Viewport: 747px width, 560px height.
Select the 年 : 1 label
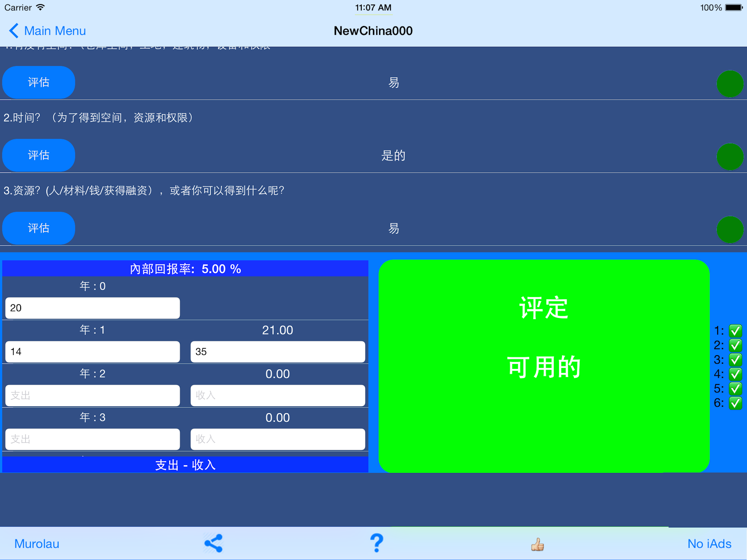click(x=92, y=330)
